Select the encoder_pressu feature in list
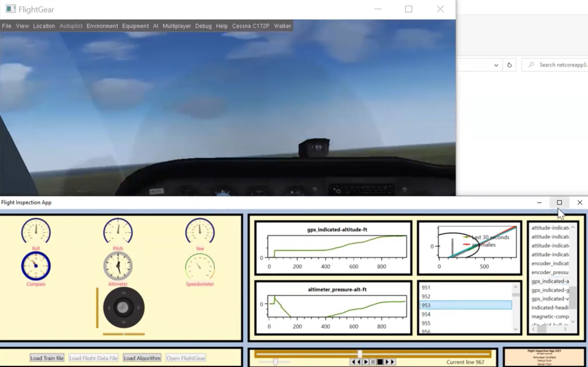Screen dimensions: 588x367 coord(550,272)
